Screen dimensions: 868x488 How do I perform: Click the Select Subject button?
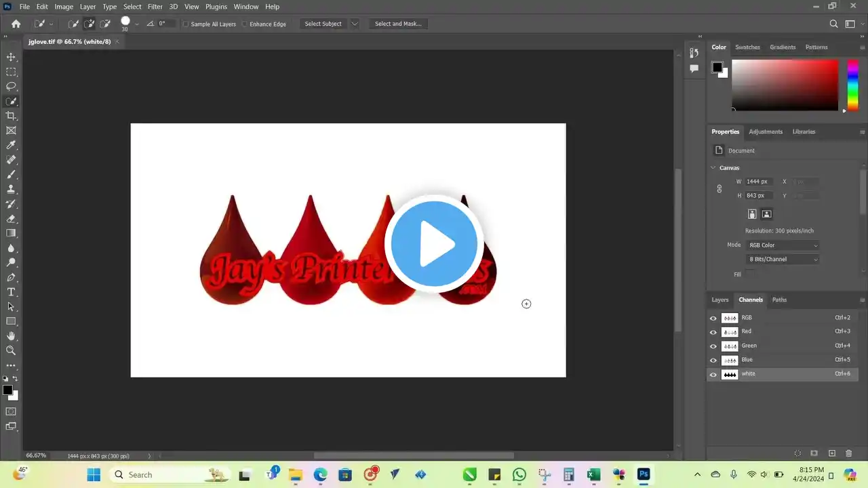tap(323, 24)
